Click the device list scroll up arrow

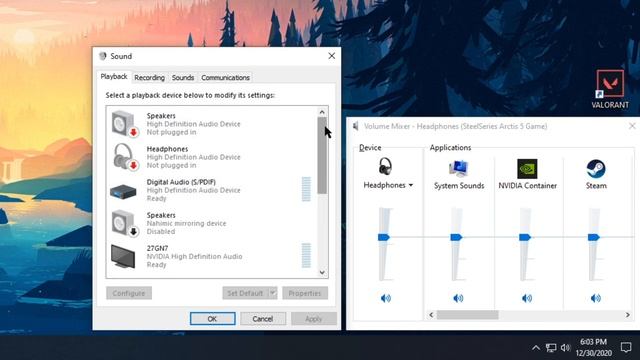(x=322, y=112)
